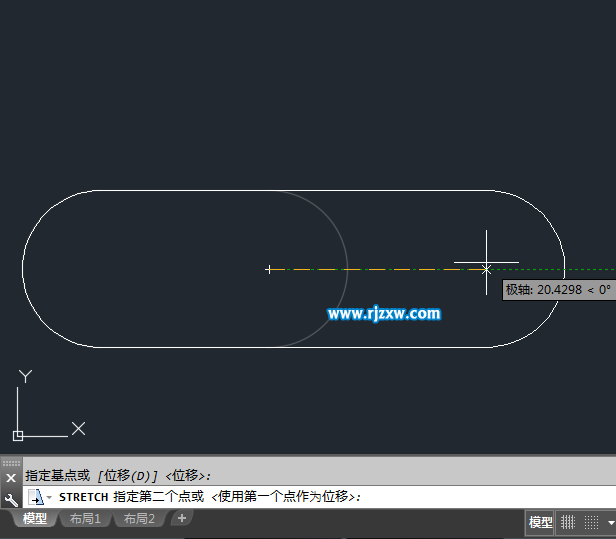The width and height of the screenshot is (616, 539).
Task: Switch to the 模型 tab
Action: pyautogui.click(x=35, y=519)
